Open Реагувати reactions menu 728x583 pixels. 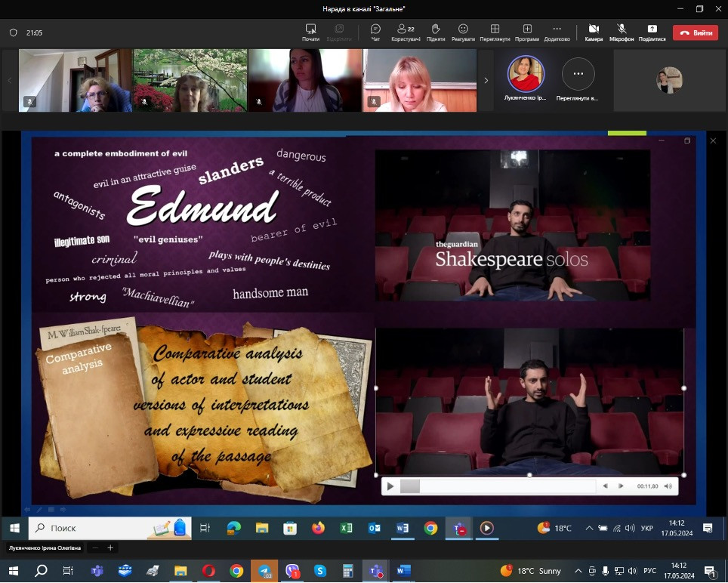(463, 32)
